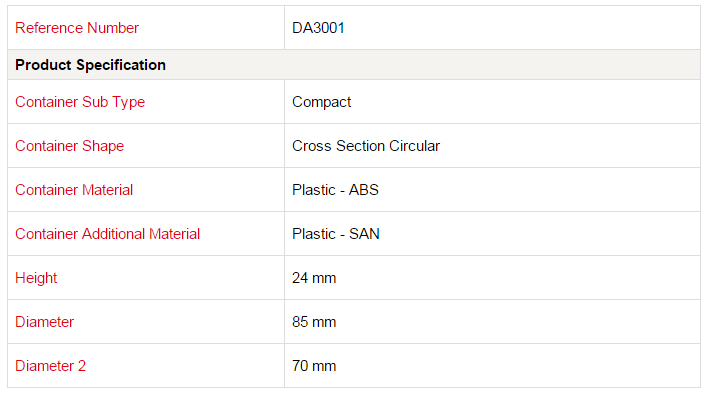The height and width of the screenshot is (396, 706).
Task: Open the Container Shape link
Action: (x=69, y=146)
